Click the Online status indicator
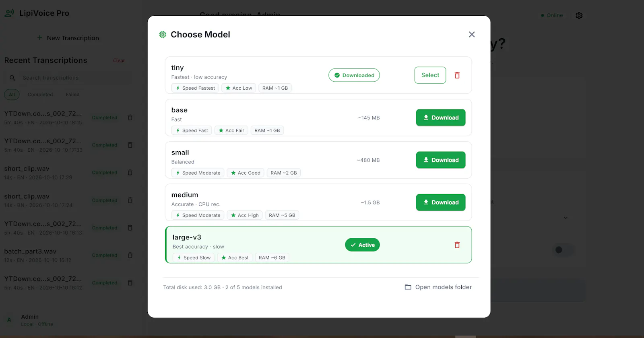This screenshot has width=644, height=338. tap(552, 15)
